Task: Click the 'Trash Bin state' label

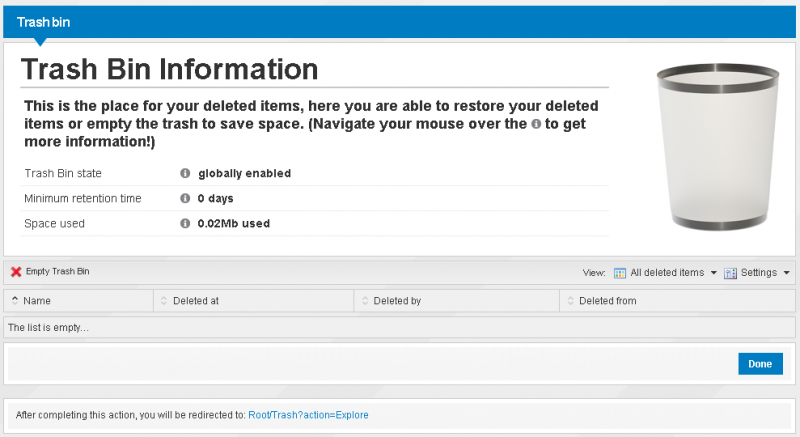Action: click(x=63, y=173)
